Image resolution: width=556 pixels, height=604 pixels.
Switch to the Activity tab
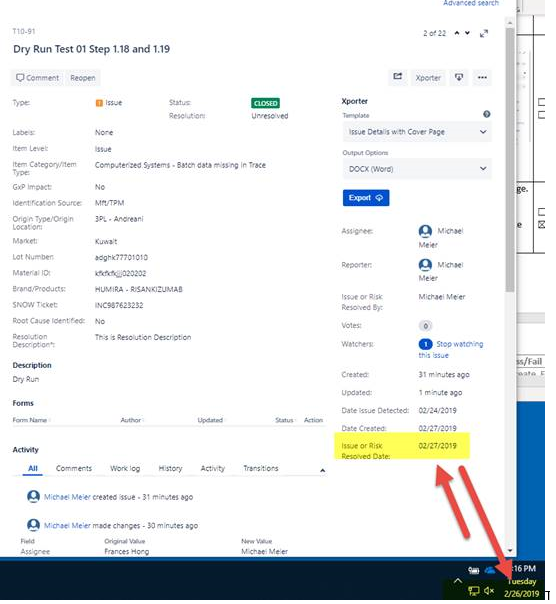pyautogui.click(x=212, y=468)
